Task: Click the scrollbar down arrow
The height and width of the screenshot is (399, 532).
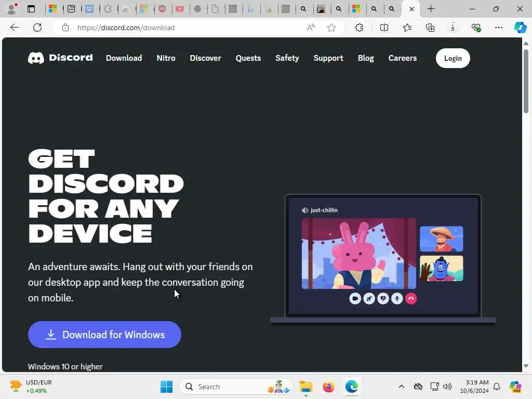Action: tap(526, 366)
